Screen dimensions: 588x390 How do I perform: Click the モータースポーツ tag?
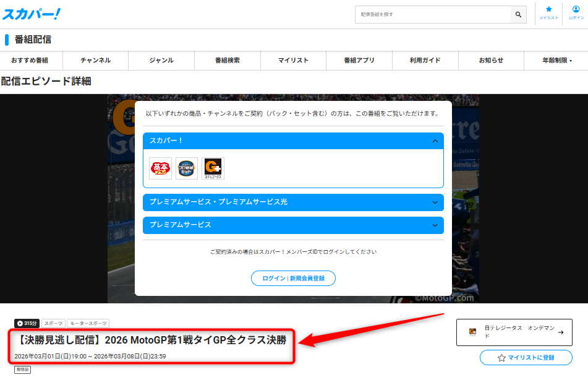87,323
